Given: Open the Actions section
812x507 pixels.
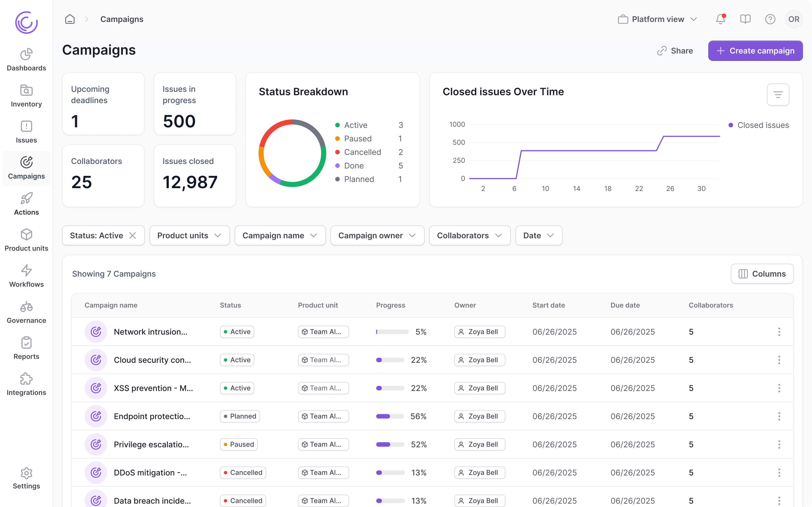Looking at the screenshot, I should point(26,204).
